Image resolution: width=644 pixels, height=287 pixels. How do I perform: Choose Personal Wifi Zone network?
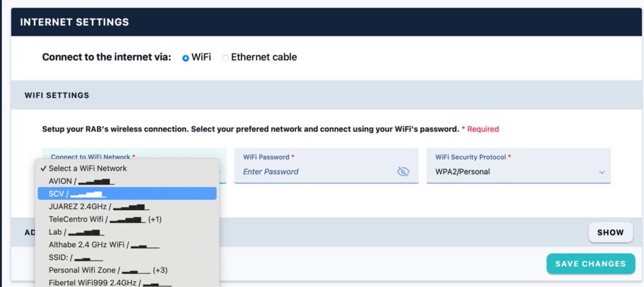coord(108,270)
